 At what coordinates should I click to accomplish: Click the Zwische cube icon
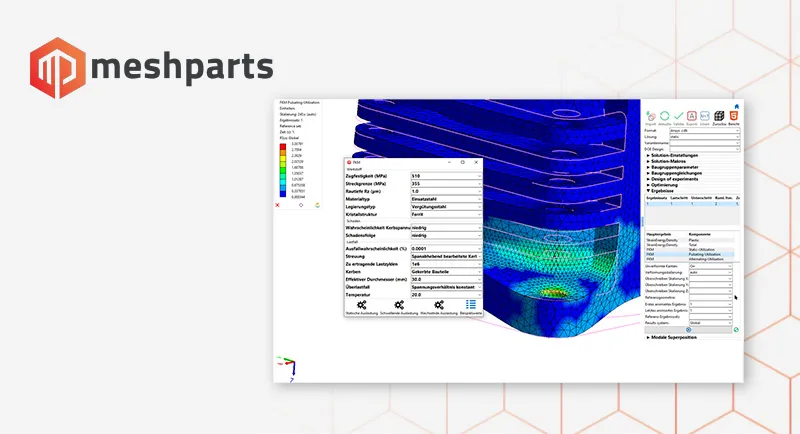click(x=720, y=117)
